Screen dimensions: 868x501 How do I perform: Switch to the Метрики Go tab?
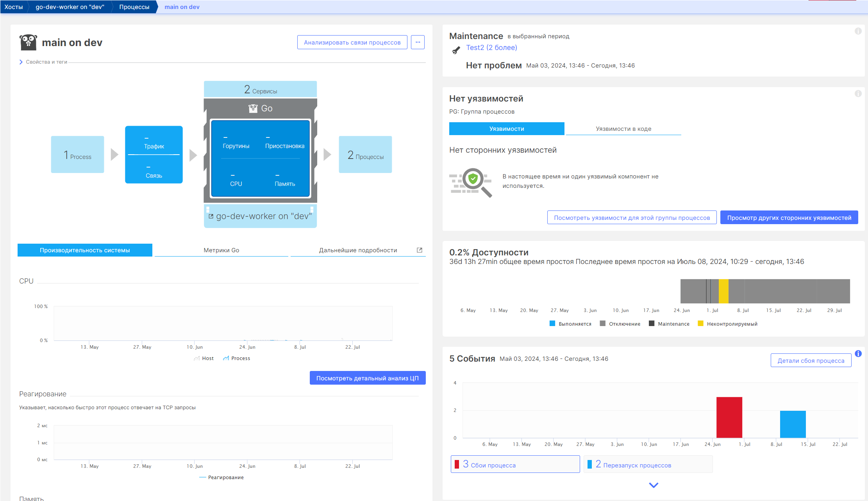coord(221,250)
